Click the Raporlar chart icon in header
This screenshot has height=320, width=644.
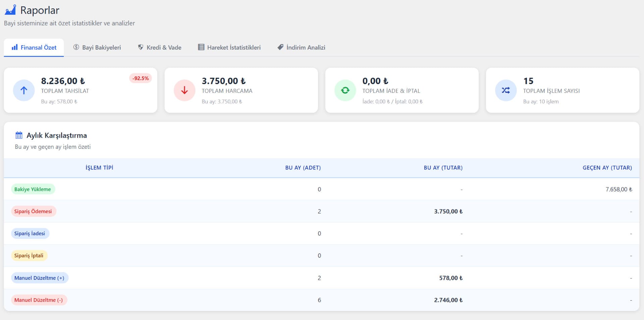(10, 10)
